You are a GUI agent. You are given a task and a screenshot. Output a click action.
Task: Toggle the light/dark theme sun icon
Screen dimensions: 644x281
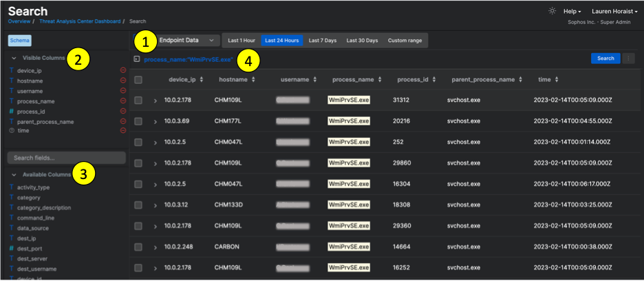tap(552, 11)
